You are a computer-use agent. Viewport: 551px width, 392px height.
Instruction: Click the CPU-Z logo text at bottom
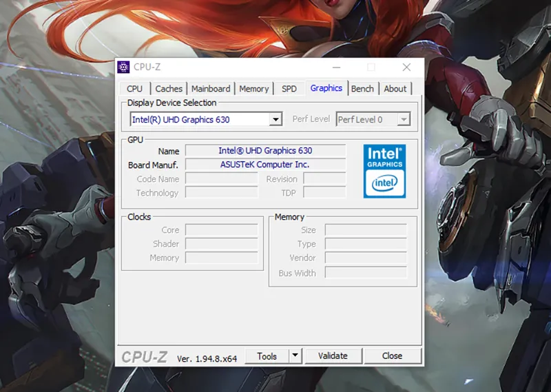[145, 357]
